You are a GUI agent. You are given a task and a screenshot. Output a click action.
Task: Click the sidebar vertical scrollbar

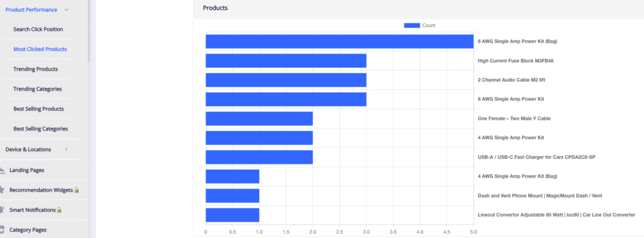coord(89,31)
